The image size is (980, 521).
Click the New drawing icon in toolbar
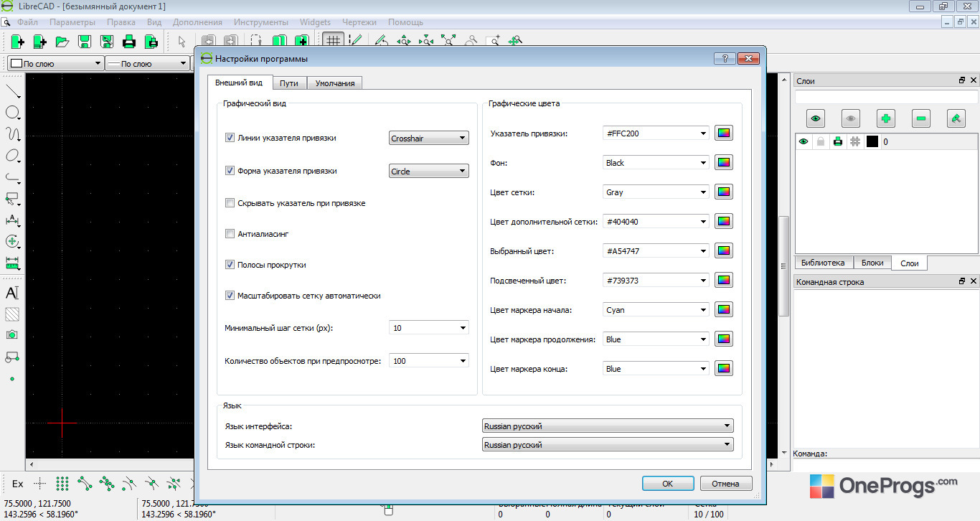[17, 42]
